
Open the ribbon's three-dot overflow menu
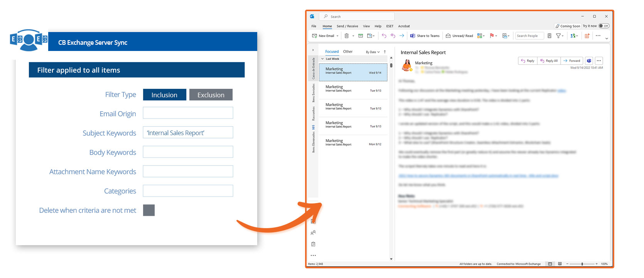pyautogui.click(x=598, y=36)
